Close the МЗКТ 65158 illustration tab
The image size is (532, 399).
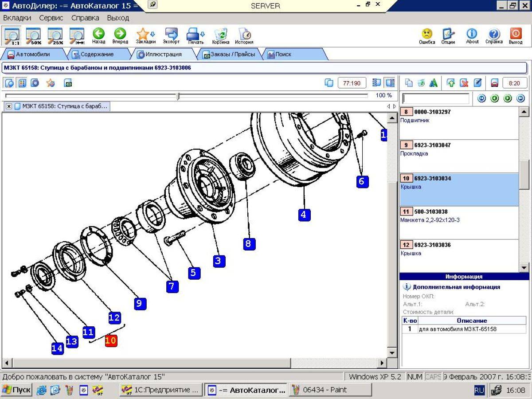pyautogui.click(x=9, y=106)
